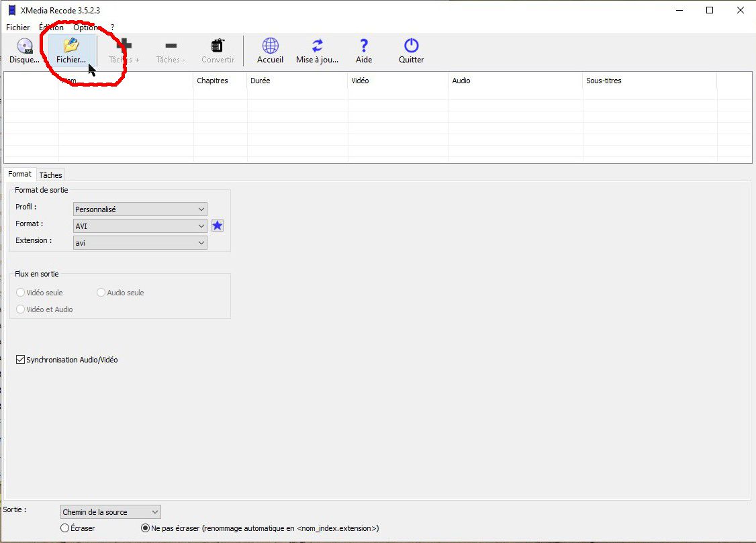This screenshot has height=543, width=756.
Task: Click the Durée column header
Action: tap(297, 81)
